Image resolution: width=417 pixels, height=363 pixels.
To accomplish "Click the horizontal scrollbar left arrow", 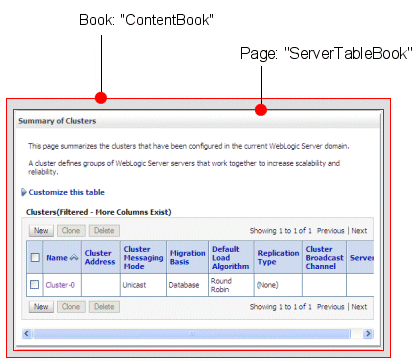I will coord(27,333).
